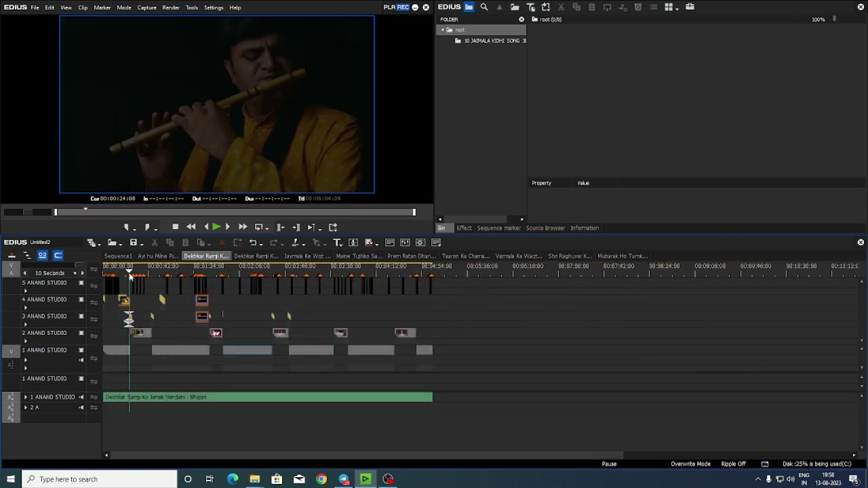Click the Stop button in the player
Viewport: 868px width, 488px height.
coord(176,227)
